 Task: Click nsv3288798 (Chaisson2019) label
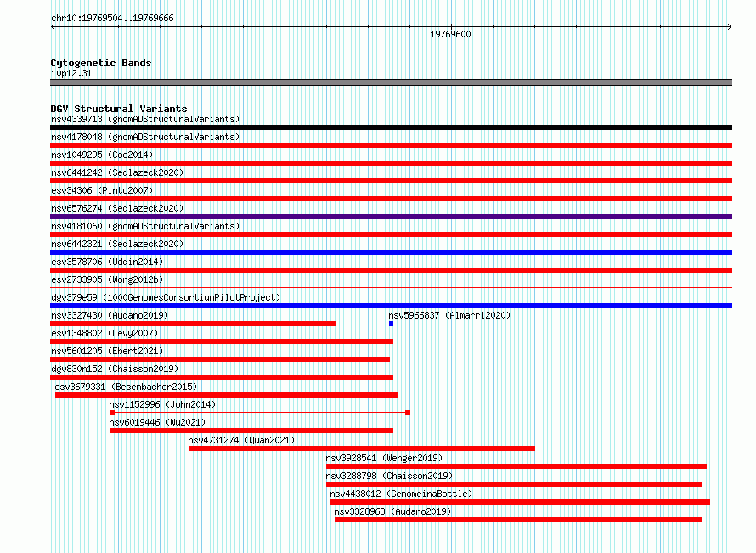(x=389, y=476)
